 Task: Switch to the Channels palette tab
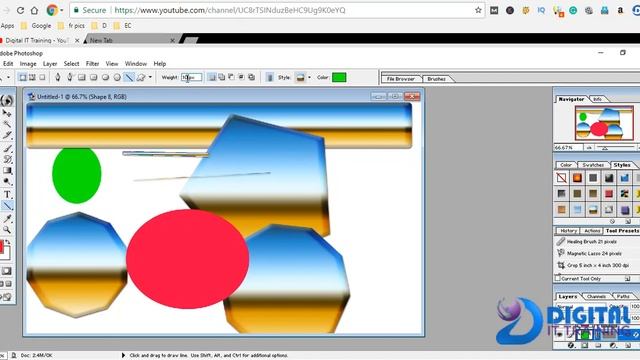596,296
